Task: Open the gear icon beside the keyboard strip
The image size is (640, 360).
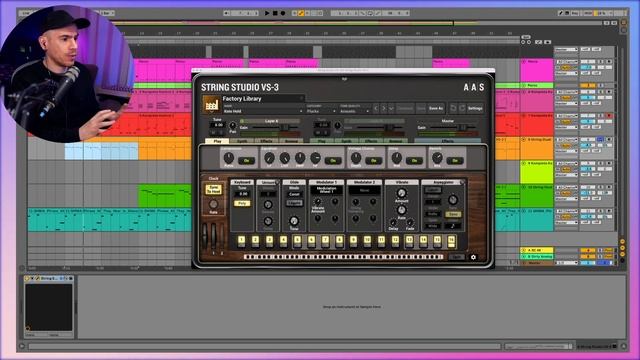Action: click(473, 257)
